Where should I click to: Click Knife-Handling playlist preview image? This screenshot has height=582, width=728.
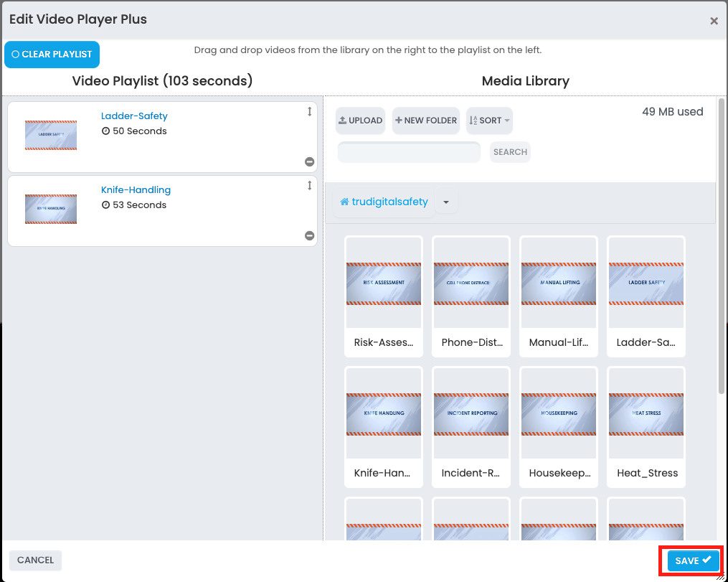pyautogui.click(x=51, y=209)
